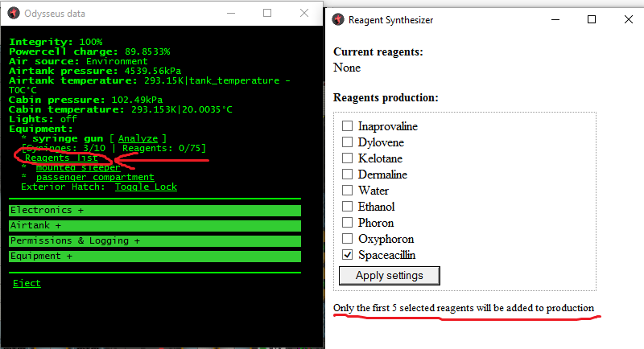Click the Analyze link for syringe gun
The image size is (644, 349).
(138, 138)
